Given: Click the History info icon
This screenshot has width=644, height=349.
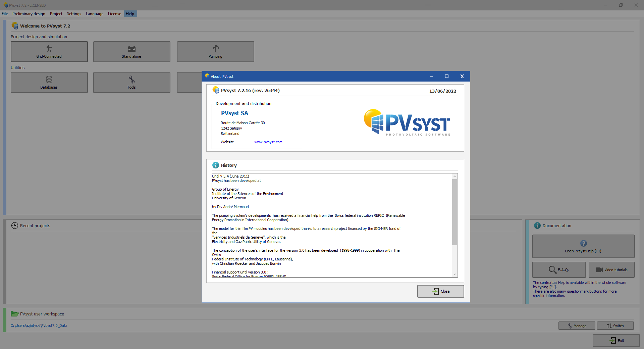Looking at the screenshot, I should point(216,165).
